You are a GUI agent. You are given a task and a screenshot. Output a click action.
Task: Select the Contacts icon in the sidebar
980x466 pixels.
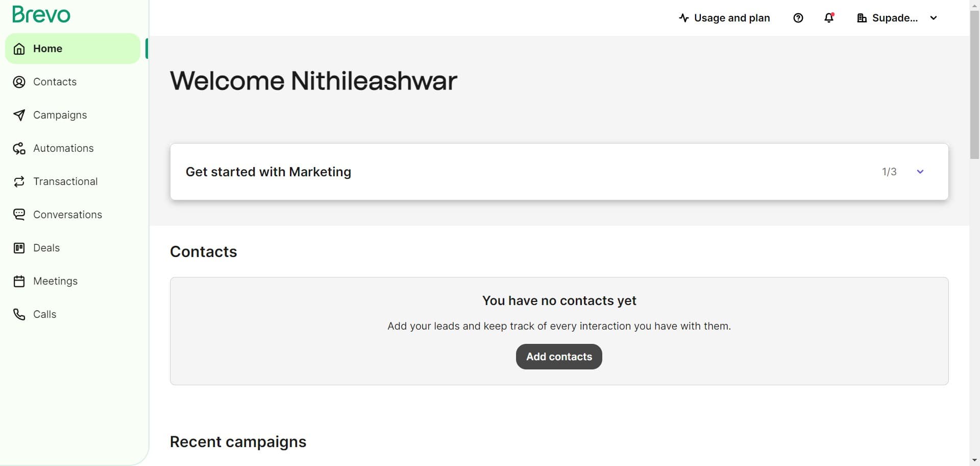tap(19, 82)
